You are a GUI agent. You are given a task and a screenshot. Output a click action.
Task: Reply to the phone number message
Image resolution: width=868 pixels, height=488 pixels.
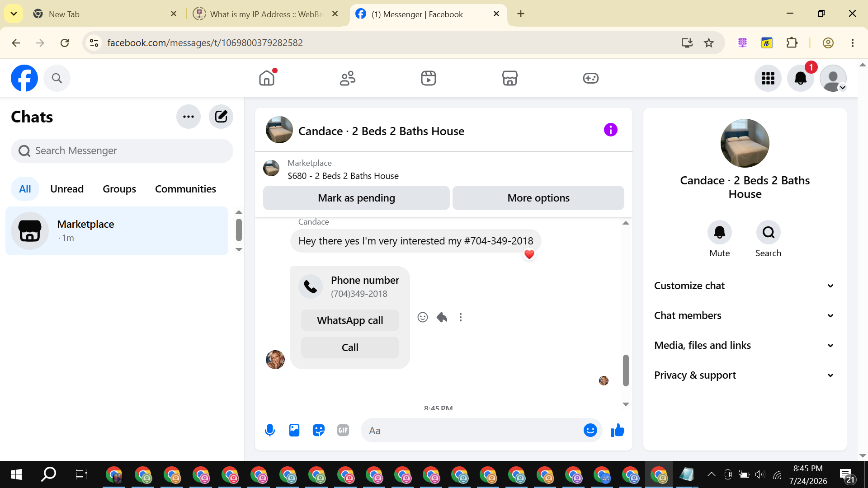point(442,317)
